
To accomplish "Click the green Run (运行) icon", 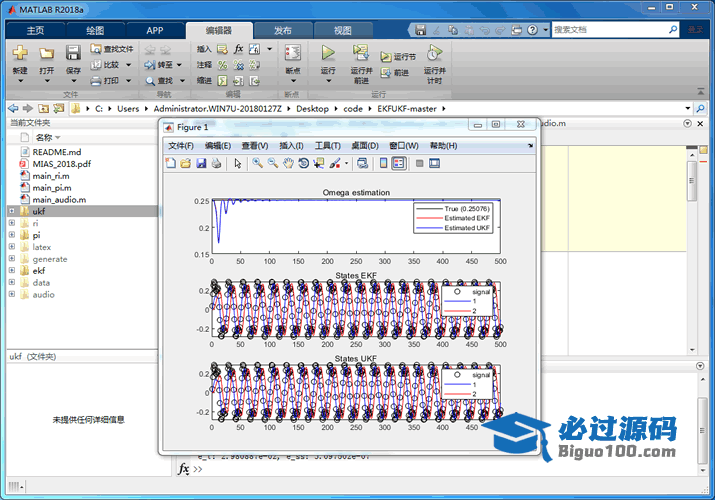I will click(x=327, y=52).
